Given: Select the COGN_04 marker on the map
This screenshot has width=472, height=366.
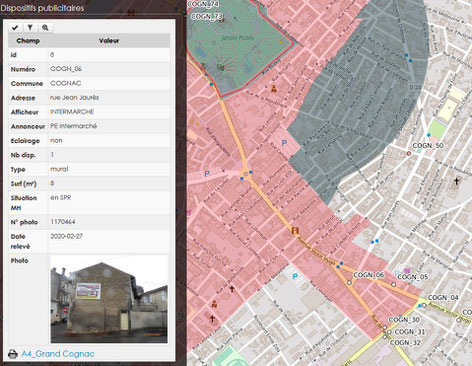Looking at the screenshot, I should [424, 305].
